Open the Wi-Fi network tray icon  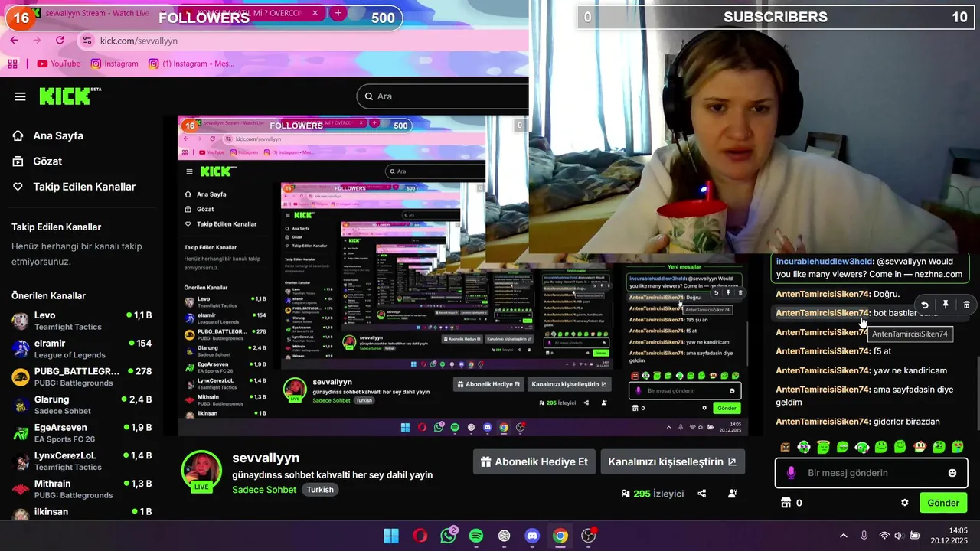884,536
